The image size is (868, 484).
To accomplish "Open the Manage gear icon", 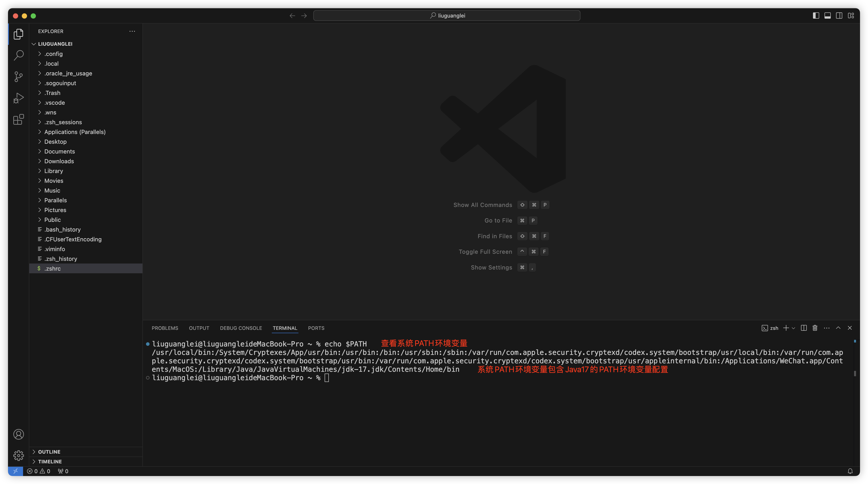I will 19,455.
